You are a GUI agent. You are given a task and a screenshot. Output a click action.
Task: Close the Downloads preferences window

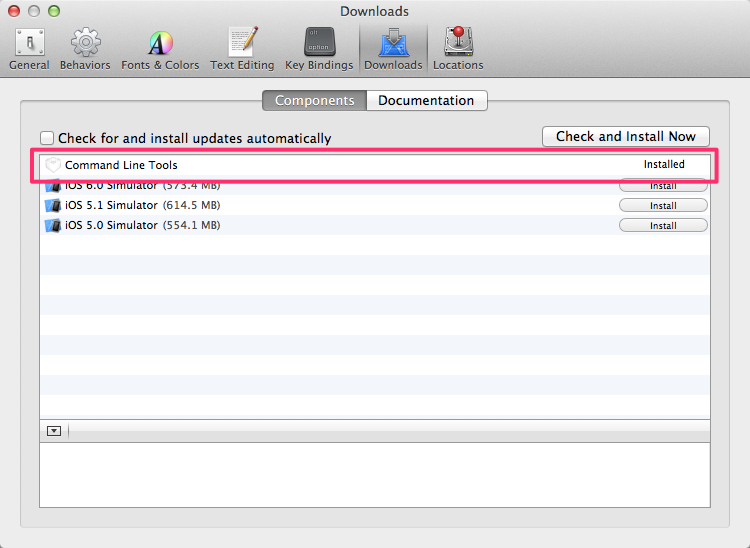pos(14,11)
